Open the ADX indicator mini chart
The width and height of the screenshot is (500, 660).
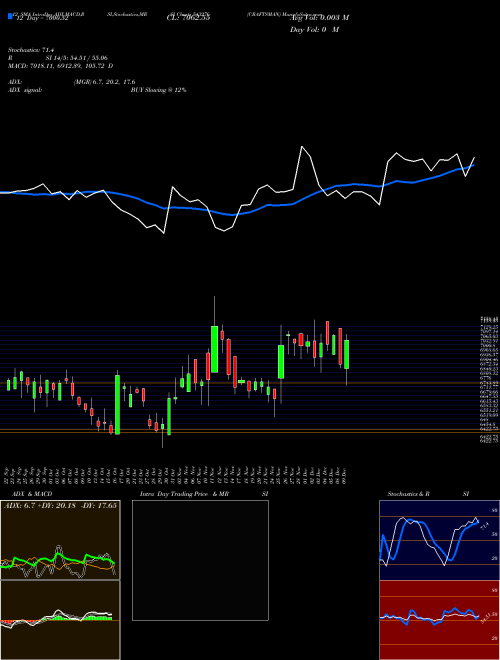point(60,540)
